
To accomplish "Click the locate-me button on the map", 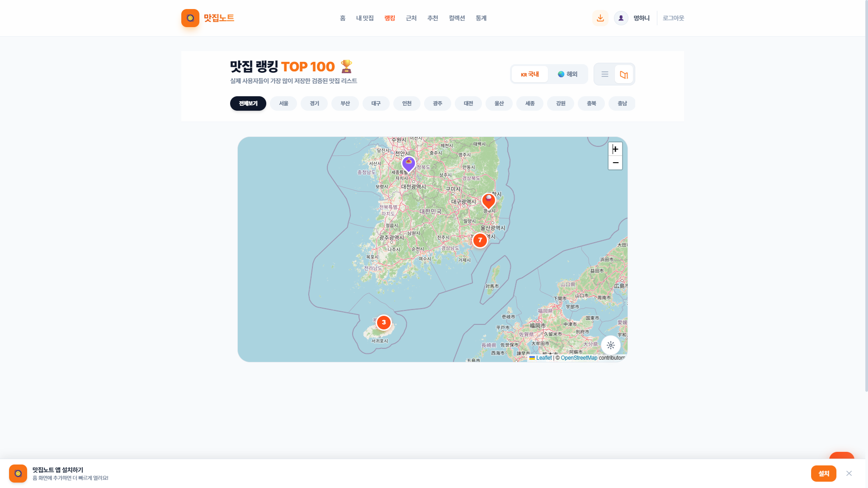I will pos(611,345).
